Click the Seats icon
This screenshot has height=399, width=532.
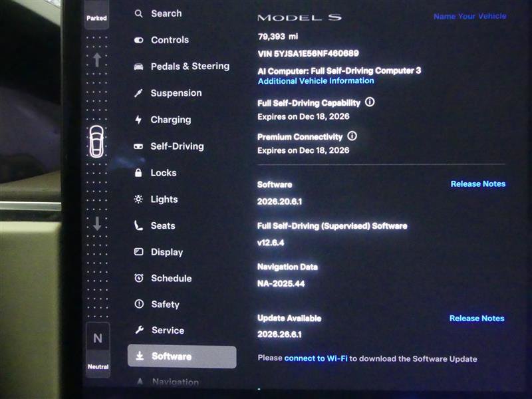tap(138, 225)
